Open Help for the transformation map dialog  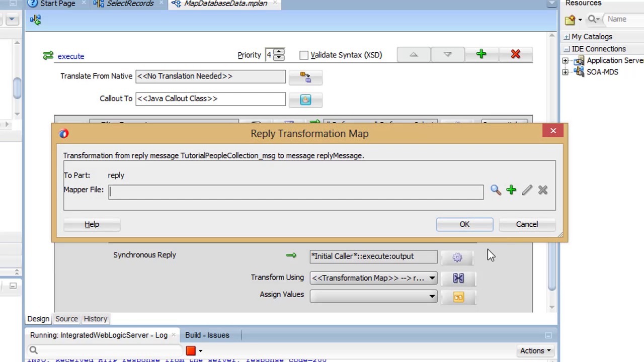coord(92,224)
